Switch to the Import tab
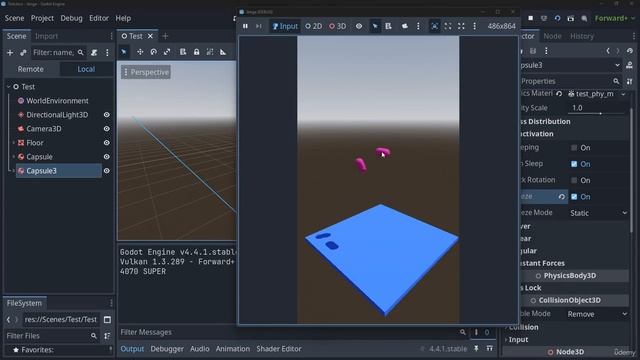Viewport: 640px width, 360px height. 46,36
